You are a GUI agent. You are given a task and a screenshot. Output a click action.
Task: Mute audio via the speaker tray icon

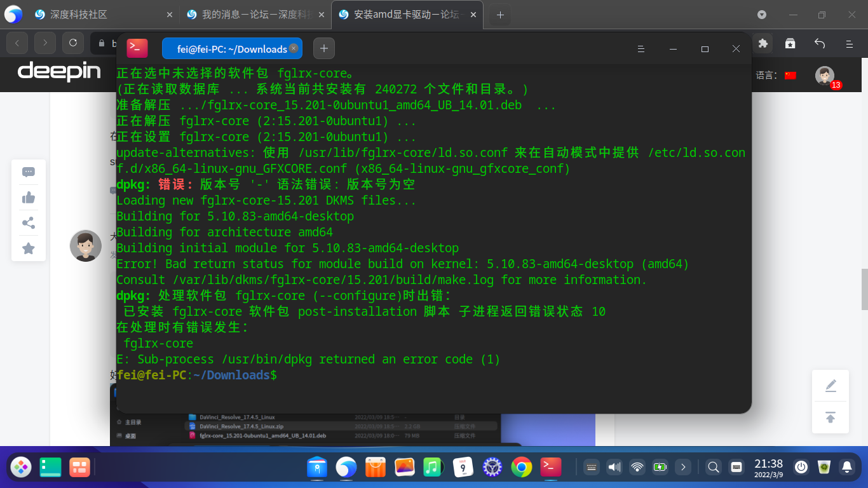tap(614, 467)
